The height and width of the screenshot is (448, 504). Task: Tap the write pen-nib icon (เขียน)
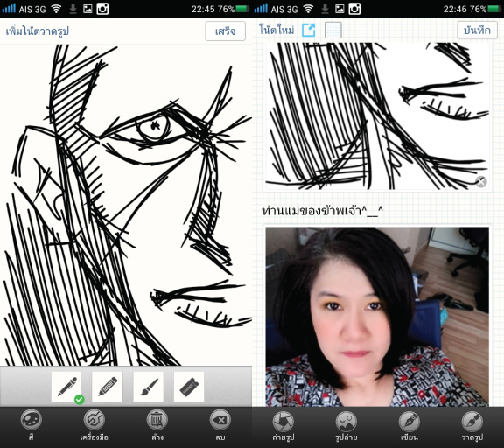[409, 425]
